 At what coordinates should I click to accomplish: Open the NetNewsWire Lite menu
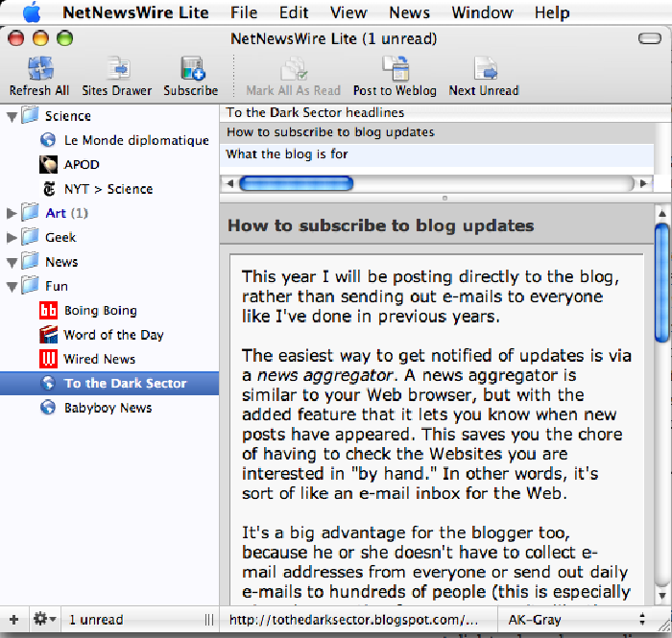(135, 12)
